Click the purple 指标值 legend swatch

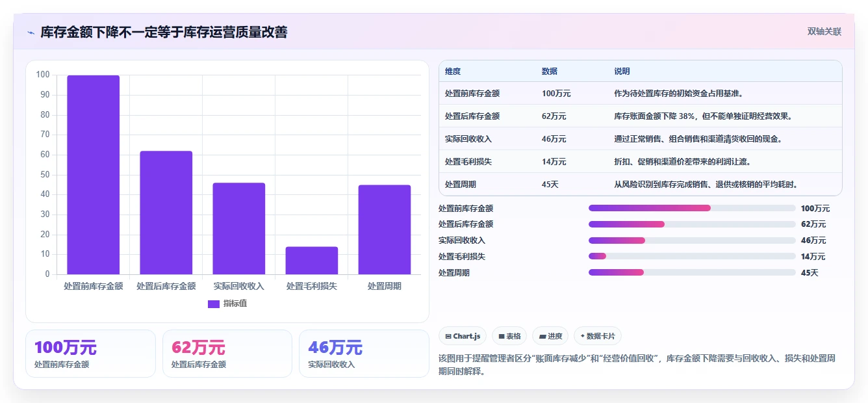coord(214,304)
